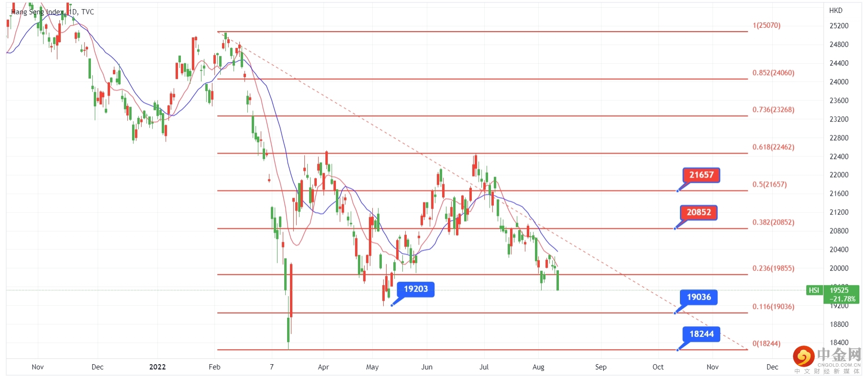Click the May label on time axis
The image size is (868, 380).
372,367
